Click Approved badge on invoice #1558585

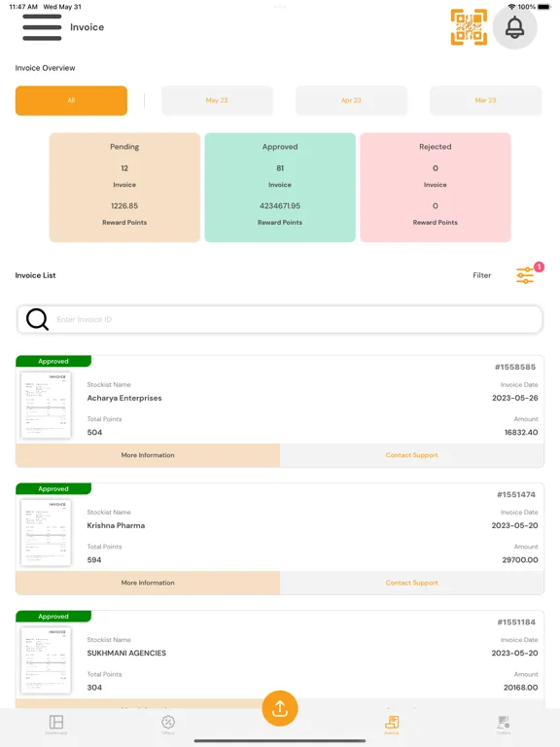point(53,361)
